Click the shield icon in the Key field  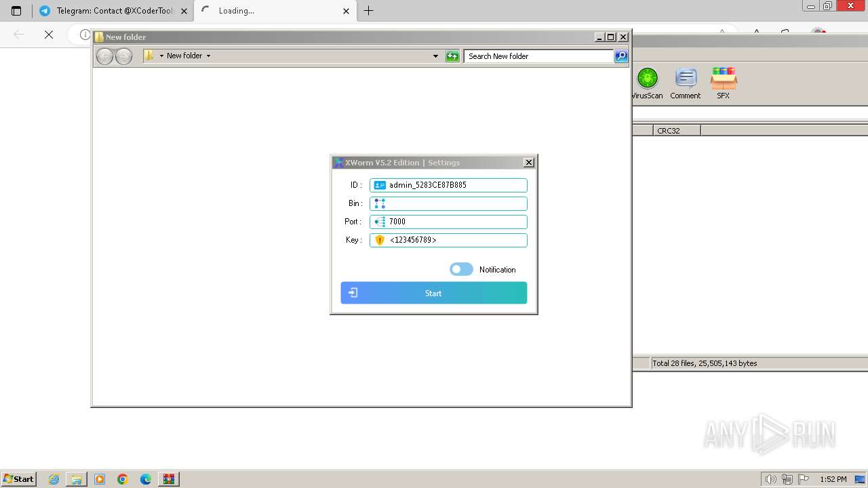pyautogui.click(x=380, y=240)
